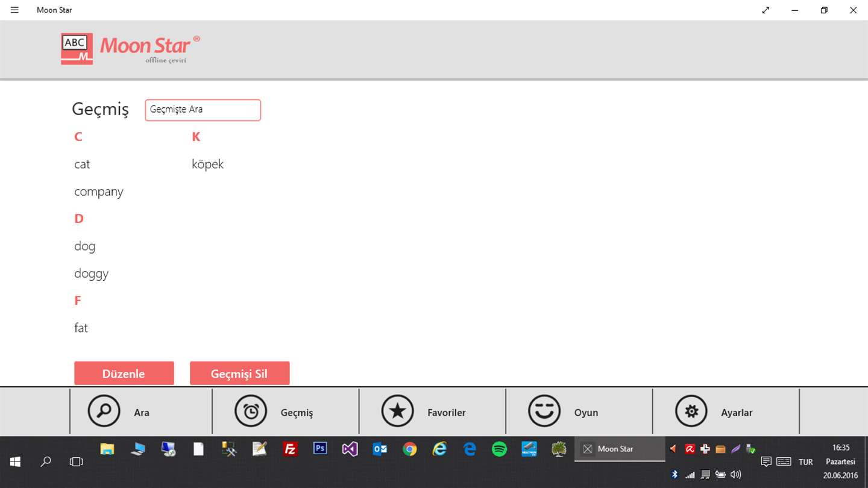Toggle full-screen expand arrow in title bar
868x488 pixels.
[x=766, y=10]
